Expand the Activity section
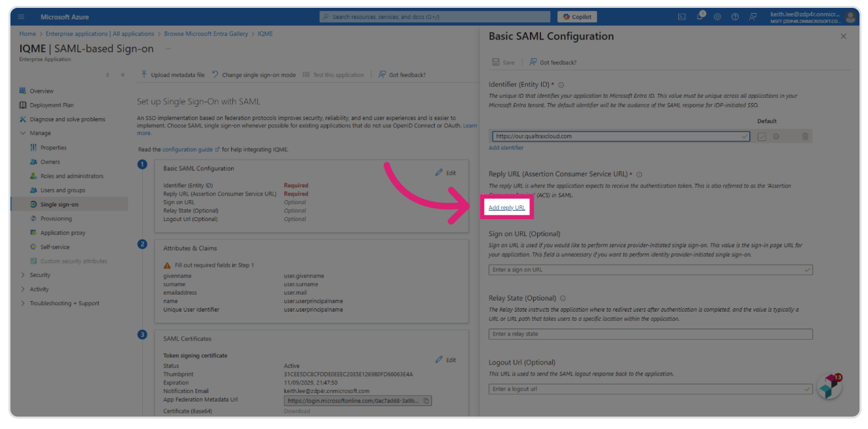Screen dimensions: 868x429 [x=23, y=289]
